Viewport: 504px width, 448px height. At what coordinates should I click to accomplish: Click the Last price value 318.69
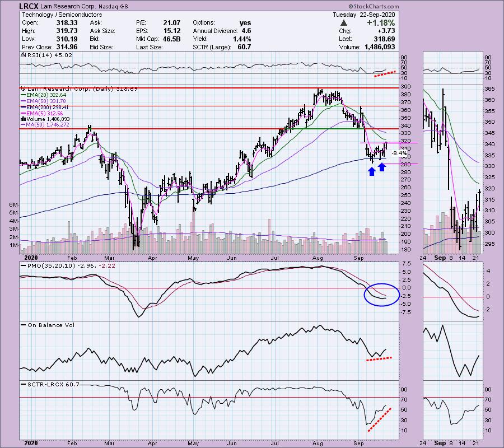coord(384,39)
